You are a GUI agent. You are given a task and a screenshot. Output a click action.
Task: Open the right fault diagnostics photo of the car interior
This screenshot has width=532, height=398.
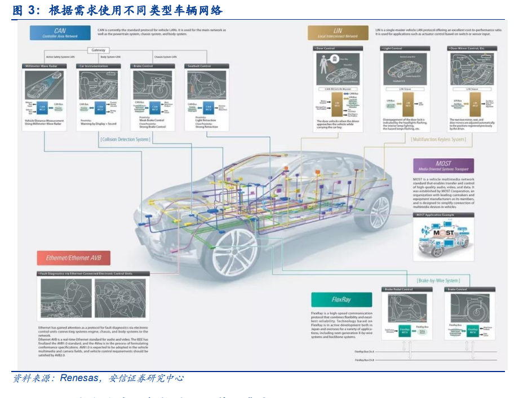[120, 298]
